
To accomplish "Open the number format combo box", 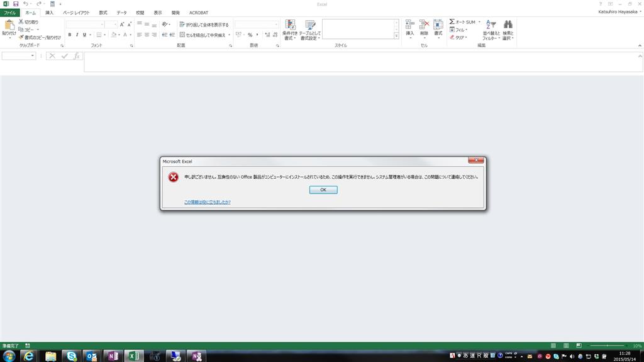I will click(257, 25).
